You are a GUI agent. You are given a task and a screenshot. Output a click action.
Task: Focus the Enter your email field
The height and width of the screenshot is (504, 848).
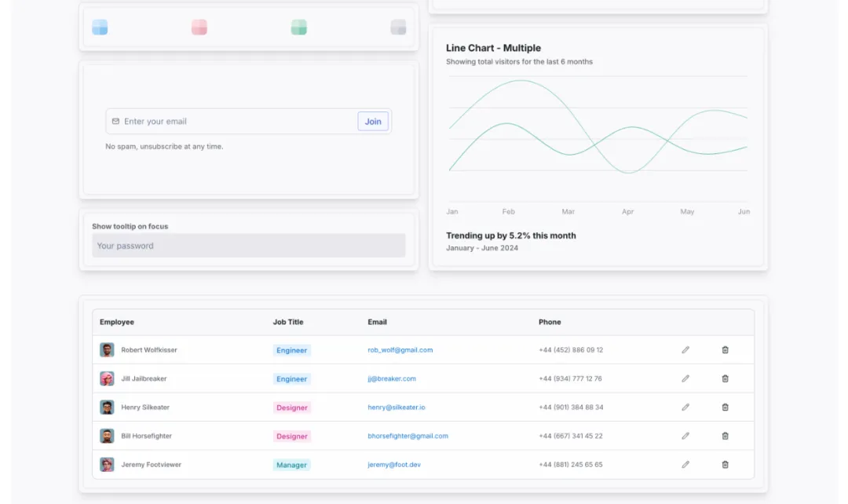click(238, 121)
